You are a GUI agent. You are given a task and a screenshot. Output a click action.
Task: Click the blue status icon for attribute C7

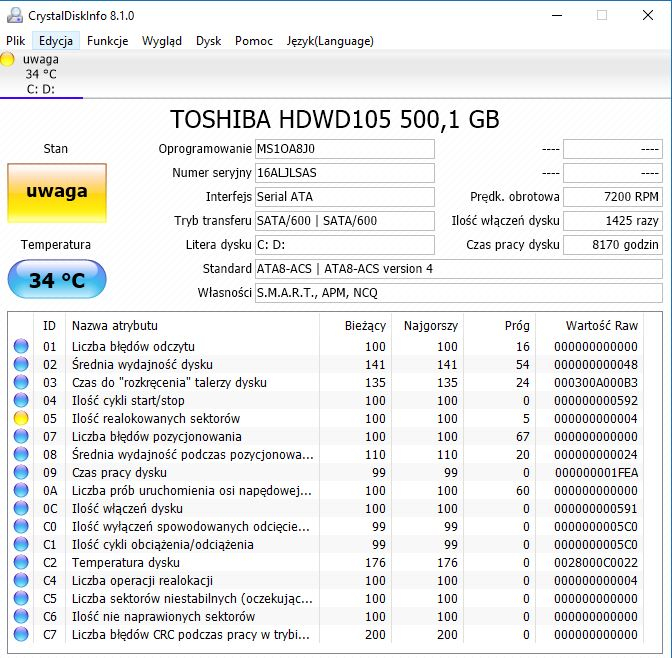pyautogui.click(x=21, y=634)
